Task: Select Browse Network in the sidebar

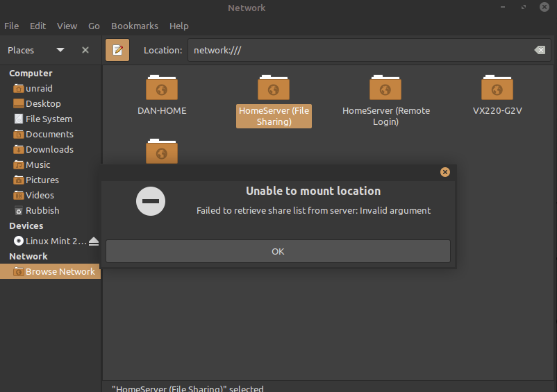Action: (51, 271)
